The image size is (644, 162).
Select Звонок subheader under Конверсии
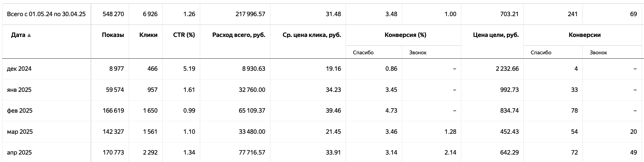click(598, 52)
